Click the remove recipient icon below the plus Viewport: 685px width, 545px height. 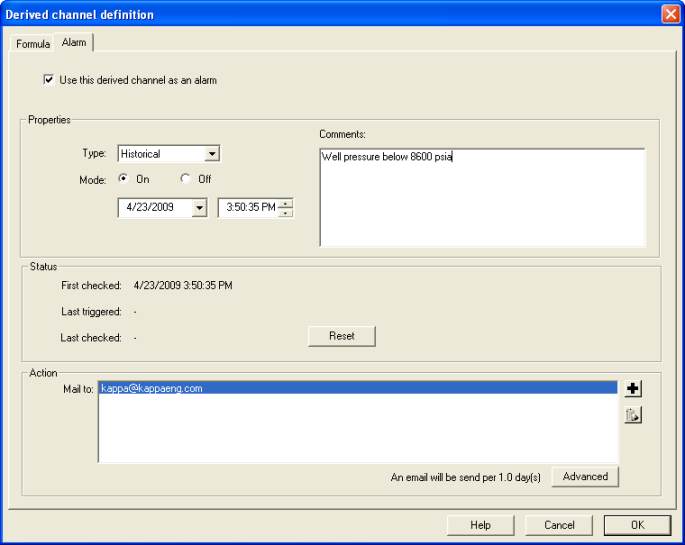coord(632,415)
